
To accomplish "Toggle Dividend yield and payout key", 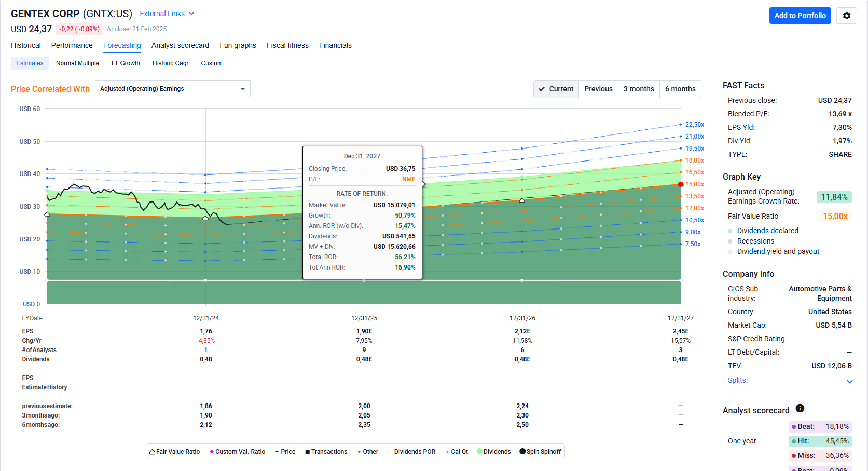I will click(778, 251).
